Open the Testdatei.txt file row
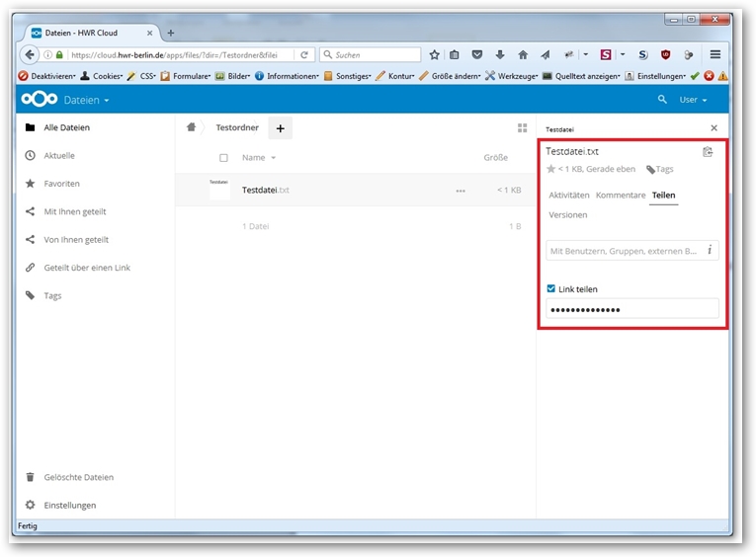Image resolution: width=756 pixels, height=557 pixels. pyautogui.click(x=356, y=190)
